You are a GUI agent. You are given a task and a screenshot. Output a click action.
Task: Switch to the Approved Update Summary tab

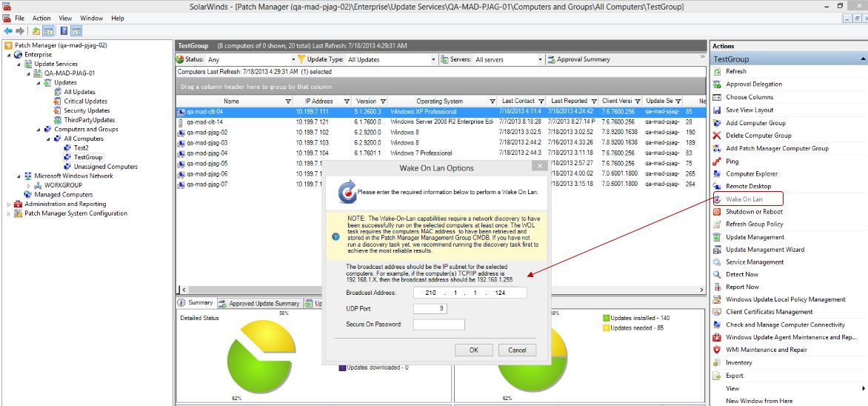259,304
